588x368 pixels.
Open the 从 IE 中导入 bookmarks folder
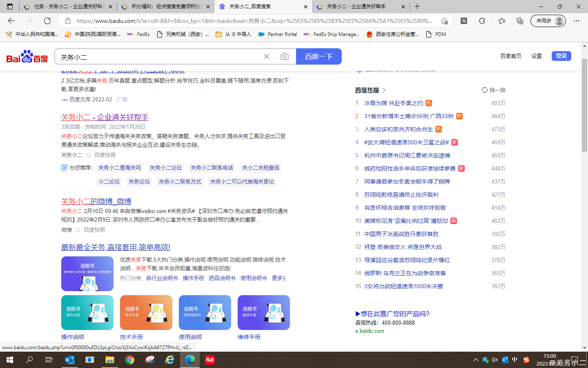tap(234, 34)
